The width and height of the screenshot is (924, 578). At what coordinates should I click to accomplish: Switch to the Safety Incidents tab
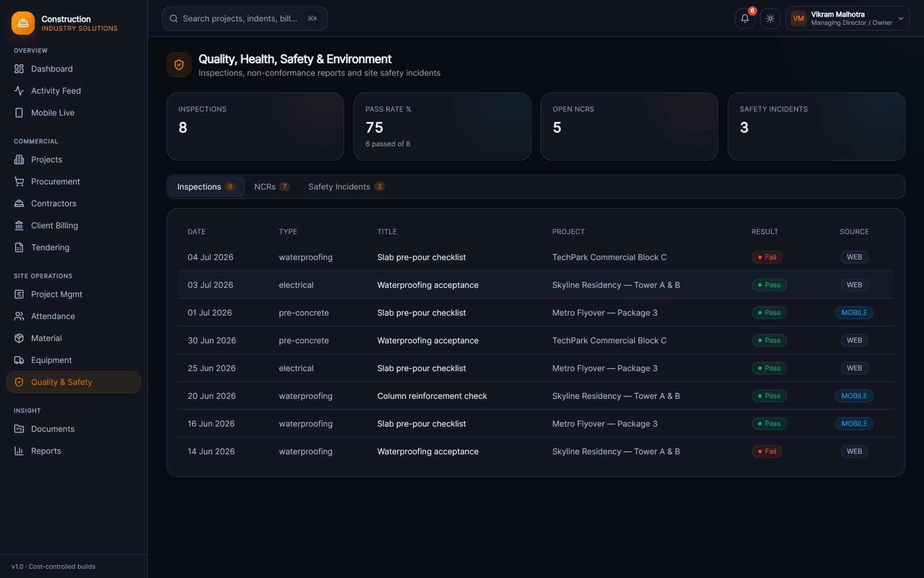coord(346,187)
